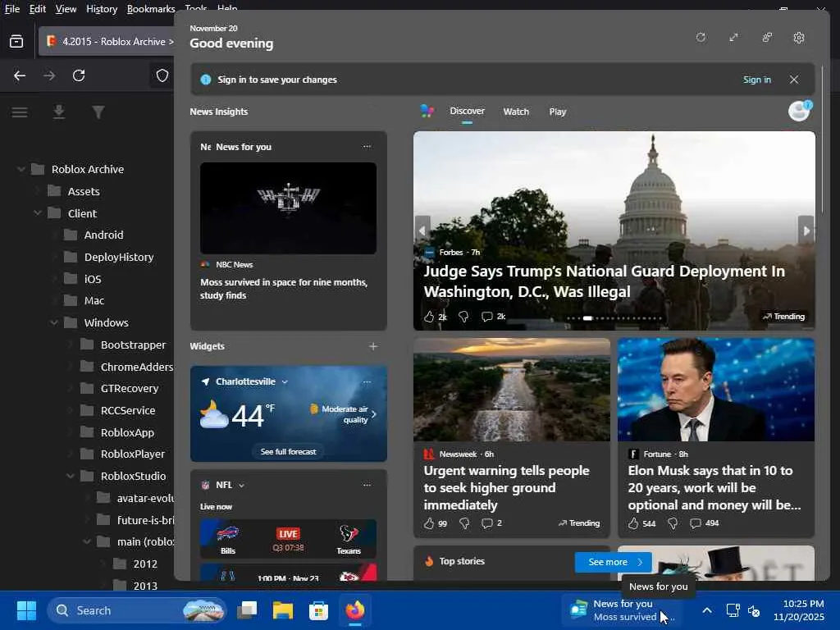Screen dimensions: 840x630
Task: Open Firefox Bookmarks menu
Action: (x=151, y=8)
